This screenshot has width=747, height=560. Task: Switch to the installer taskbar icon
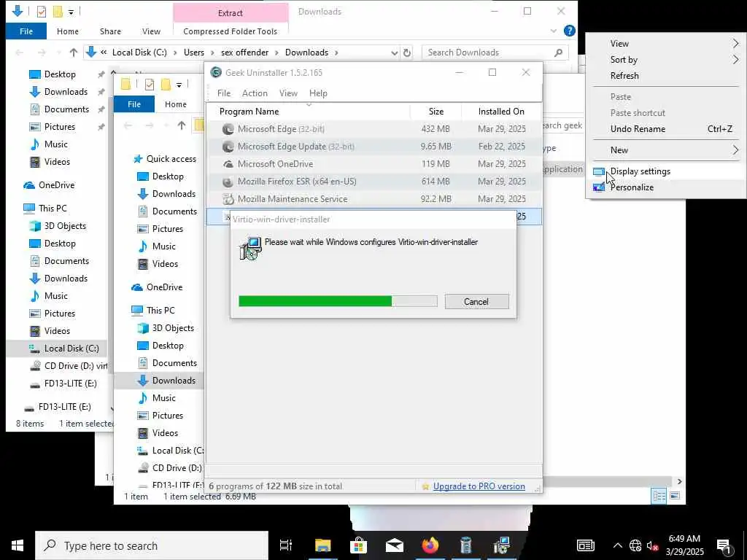(x=502, y=545)
